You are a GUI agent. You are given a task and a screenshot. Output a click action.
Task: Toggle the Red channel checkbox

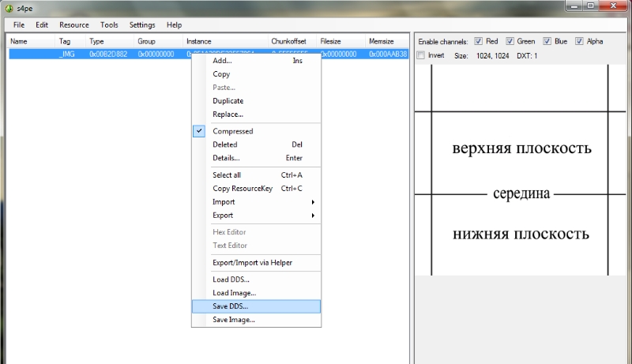pos(478,41)
